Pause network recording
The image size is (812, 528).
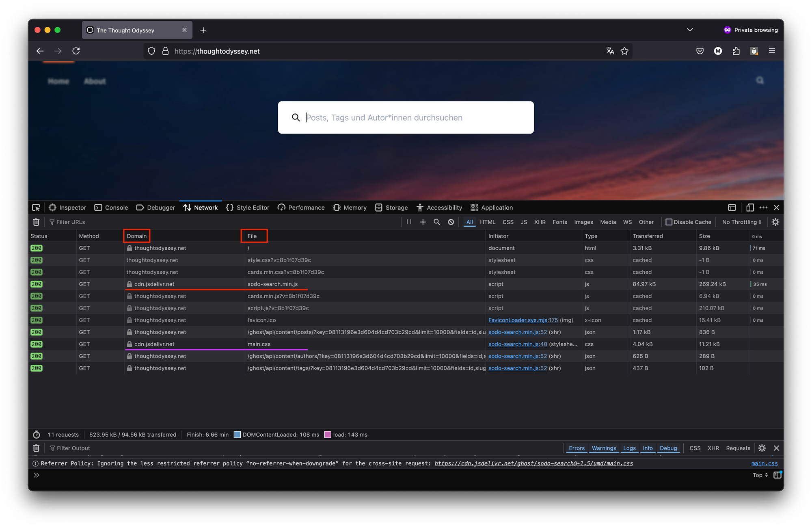[x=409, y=222]
